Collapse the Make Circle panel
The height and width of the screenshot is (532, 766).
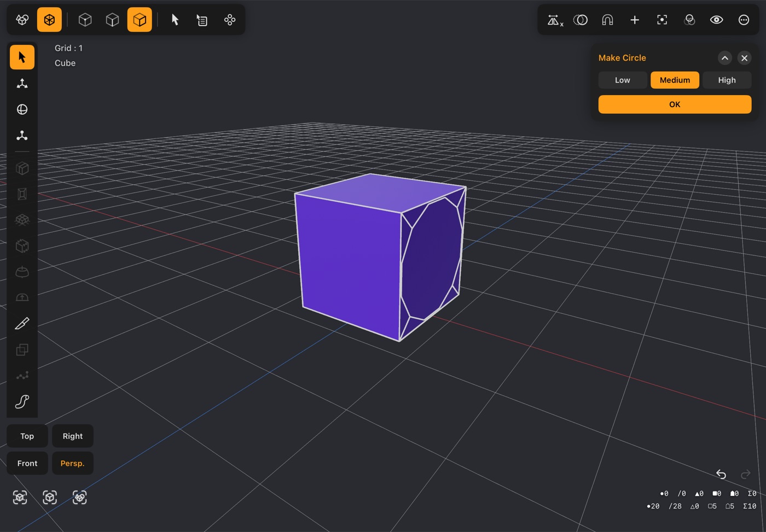pyautogui.click(x=724, y=58)
